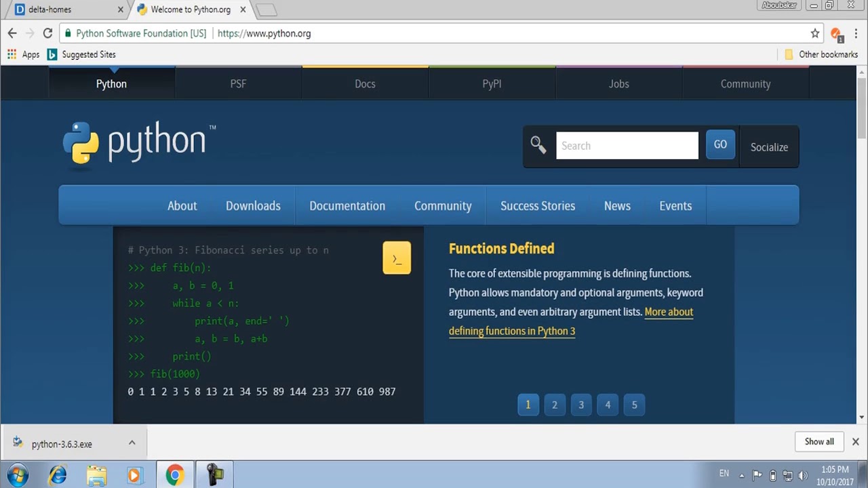The width and height of the screenshot is (868, 488).
Task: Open the Suggested Sites bookmark
Action: coord(81,54)
